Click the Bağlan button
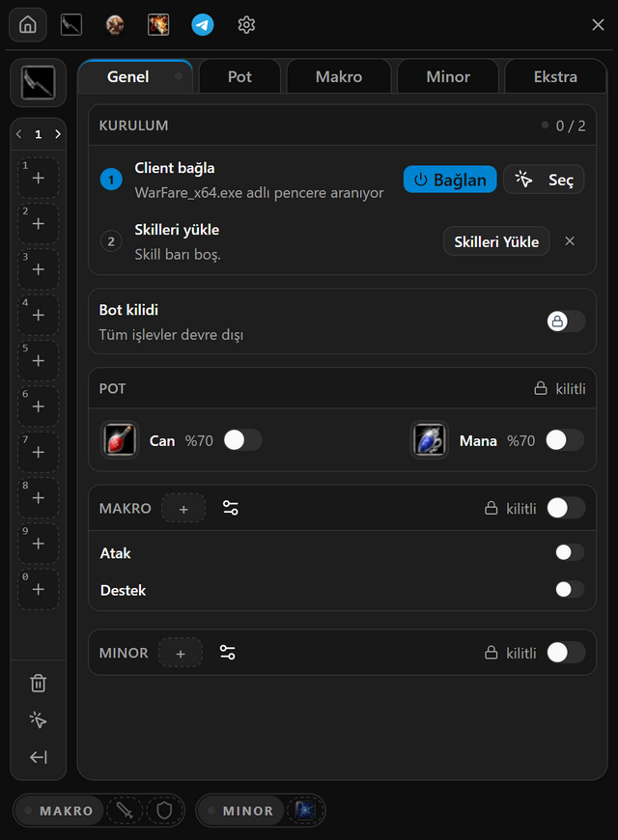The height and width of the screenshot is (840, 618). click(x=450, y=180)
